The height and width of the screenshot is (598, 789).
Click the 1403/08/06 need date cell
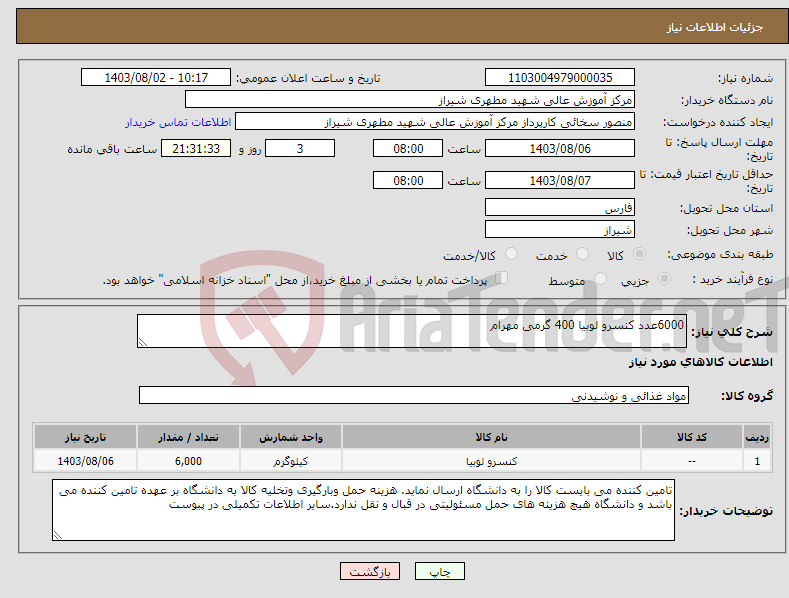click(x=86, y=461)
